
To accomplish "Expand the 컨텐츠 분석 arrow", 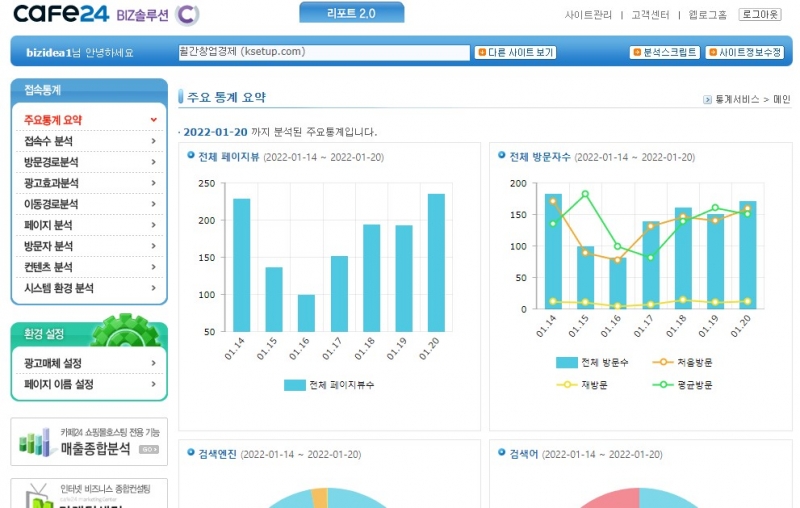I will (x=154, y=266).
